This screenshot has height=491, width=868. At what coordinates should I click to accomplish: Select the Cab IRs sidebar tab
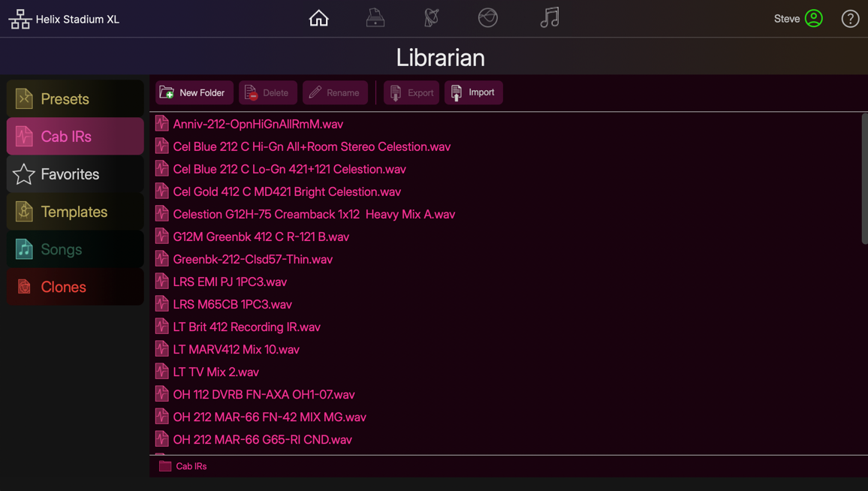(75, 136)
